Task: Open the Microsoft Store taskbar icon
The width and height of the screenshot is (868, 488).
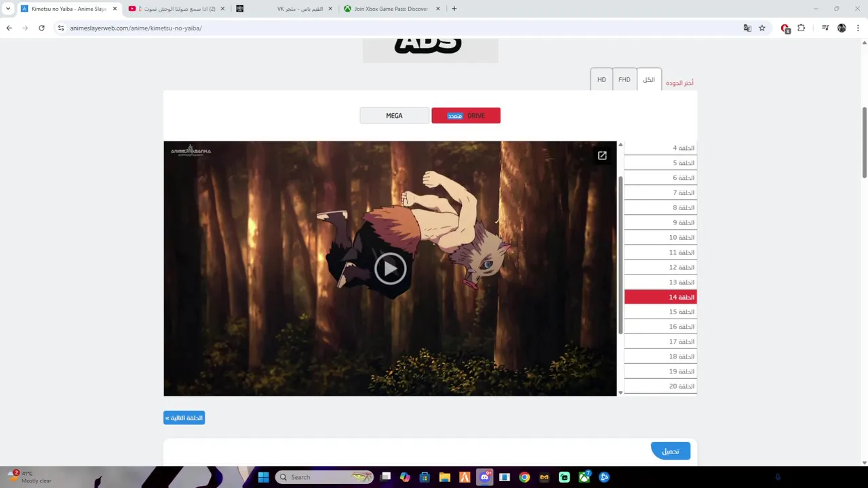Action: click(x=425, y=477)
